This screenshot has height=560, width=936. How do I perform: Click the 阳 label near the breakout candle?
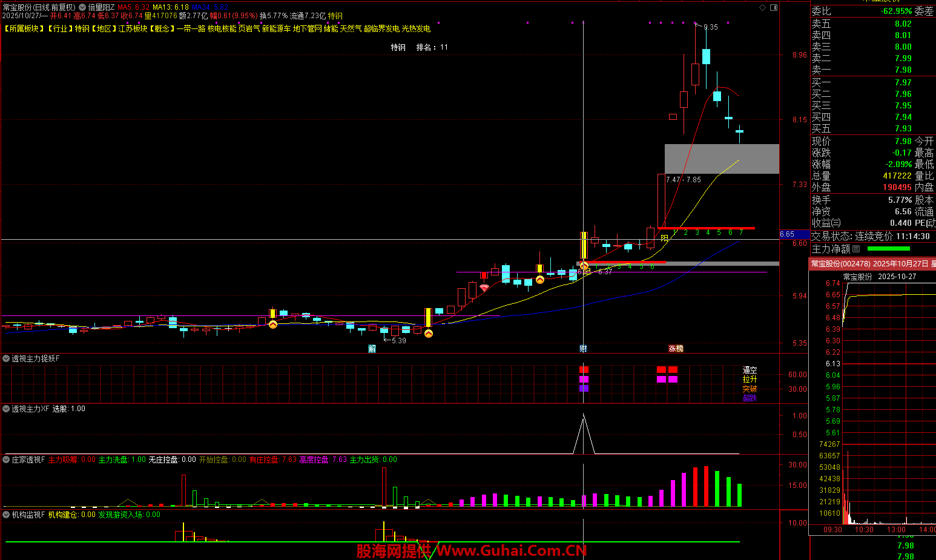[x=664, y=238]
